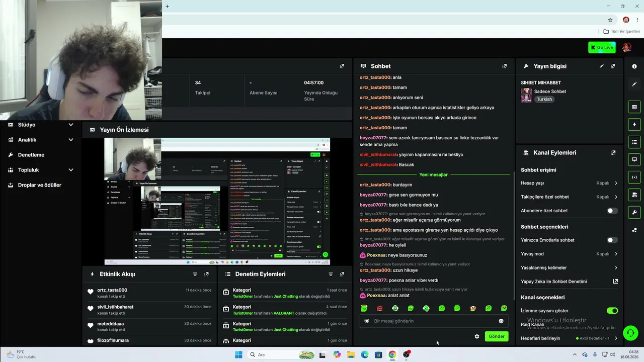Select Denetleme in the left menu

pos(31,155)
